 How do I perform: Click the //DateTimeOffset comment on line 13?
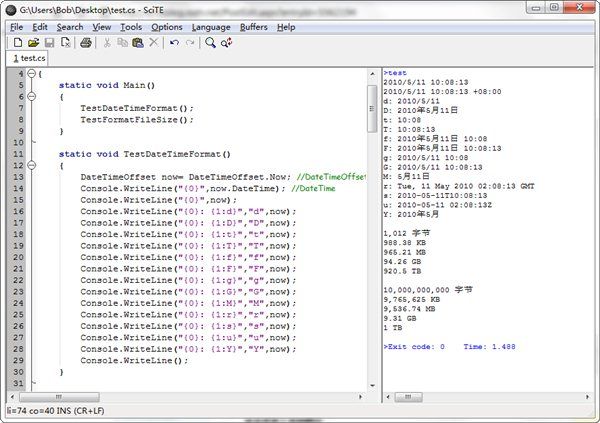[x=331, y=177]
